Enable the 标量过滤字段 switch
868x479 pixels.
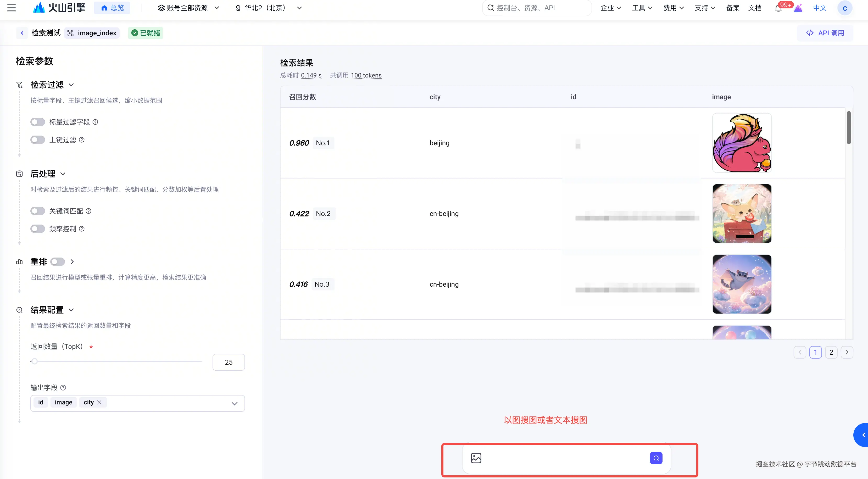[37, 122]
